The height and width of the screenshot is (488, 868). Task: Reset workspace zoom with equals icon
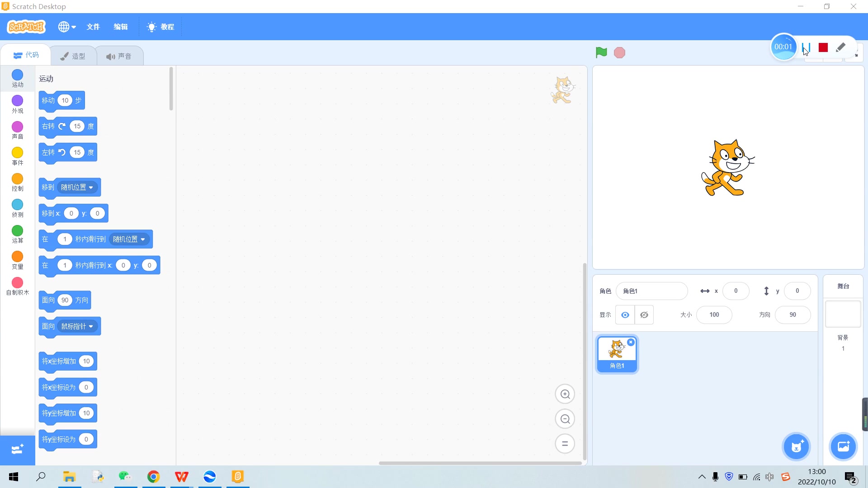[x=565, y=444]
